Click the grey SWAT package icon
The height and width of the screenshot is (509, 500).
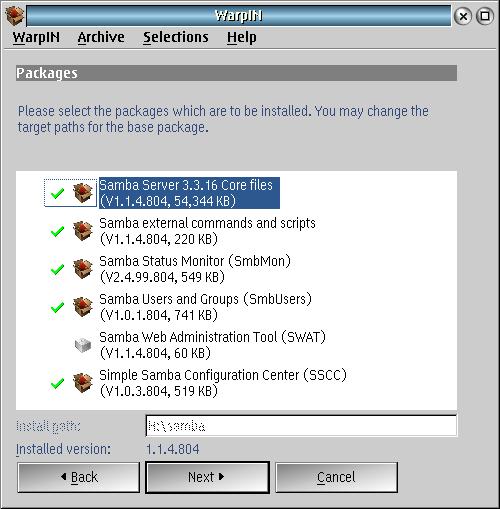pos(83,345)
